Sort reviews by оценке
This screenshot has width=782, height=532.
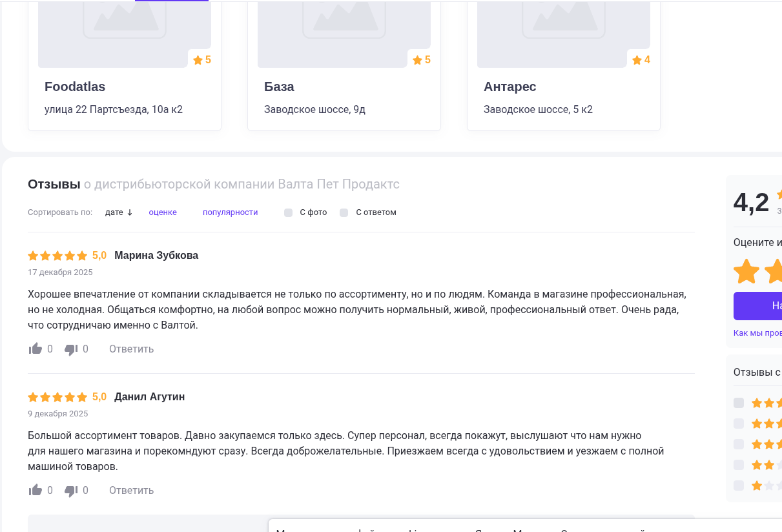point(163,212)
